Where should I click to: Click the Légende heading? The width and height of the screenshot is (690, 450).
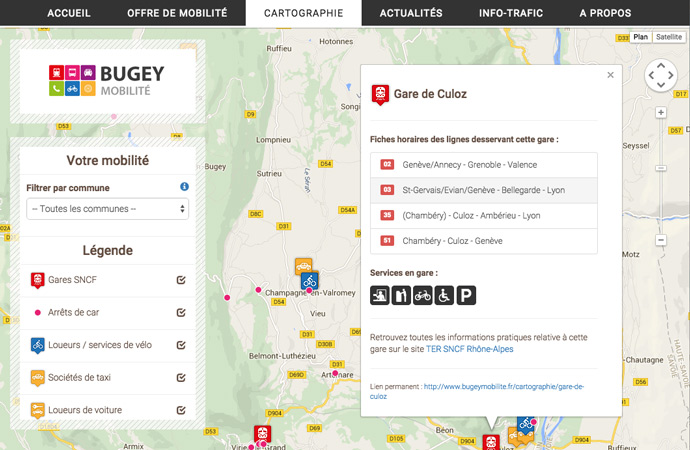click(x=107, y=250)
